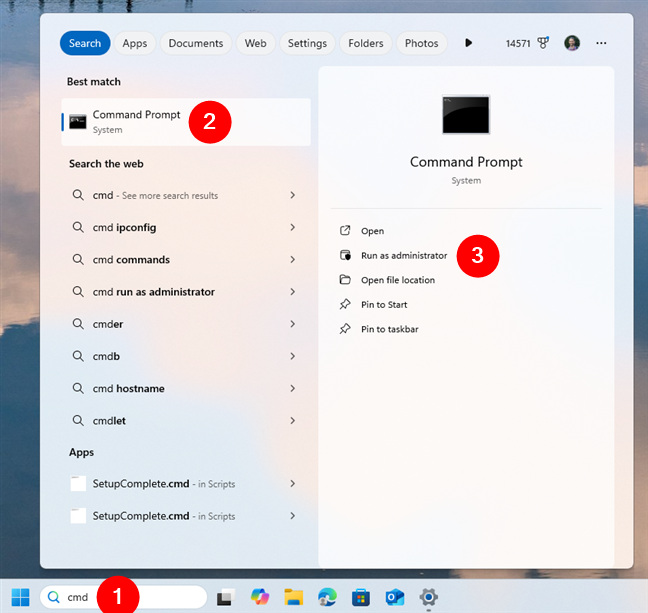
Task: Click the large Command Prompt preview icon
Action: pyautogui.click(x=466, y=114)
